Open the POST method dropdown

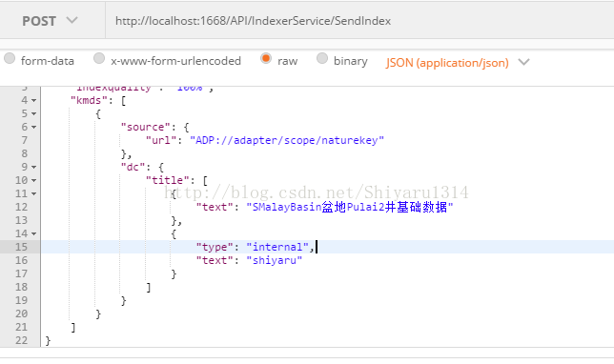click(x=50, y=21)
